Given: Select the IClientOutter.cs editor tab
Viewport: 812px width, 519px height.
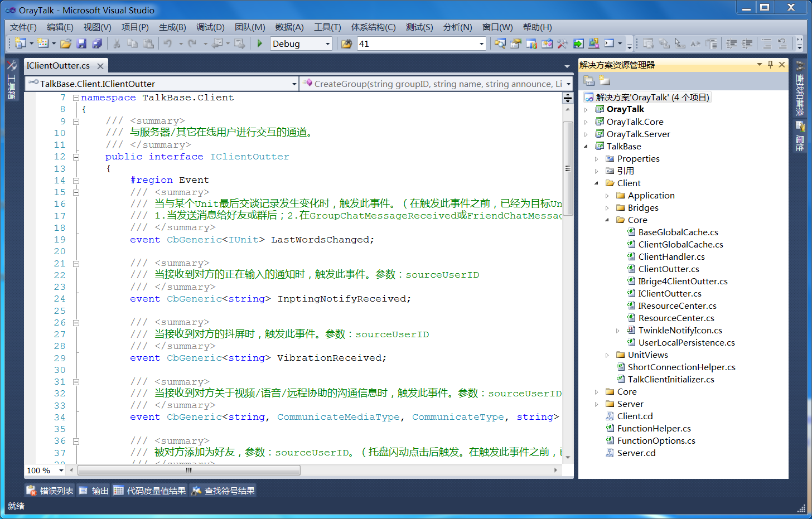Looking at the screenshot, I should [x=59, y=66].
